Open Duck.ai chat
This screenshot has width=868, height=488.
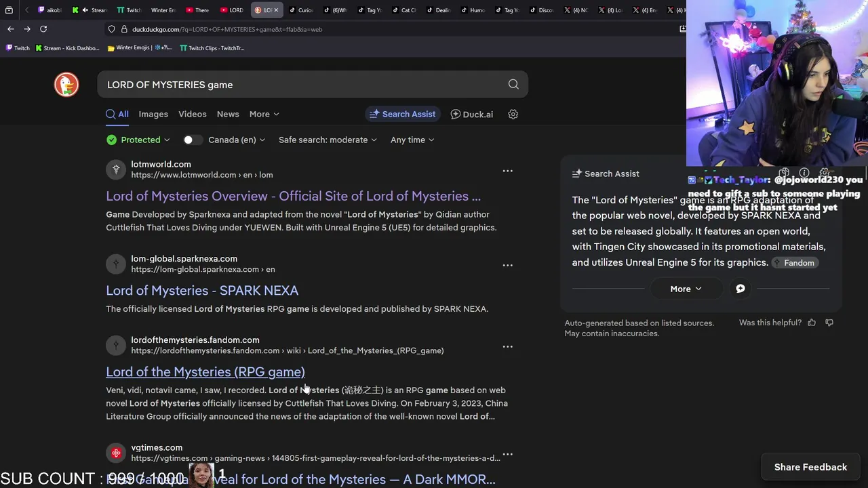pyautogui.click(x=472, y=114)
